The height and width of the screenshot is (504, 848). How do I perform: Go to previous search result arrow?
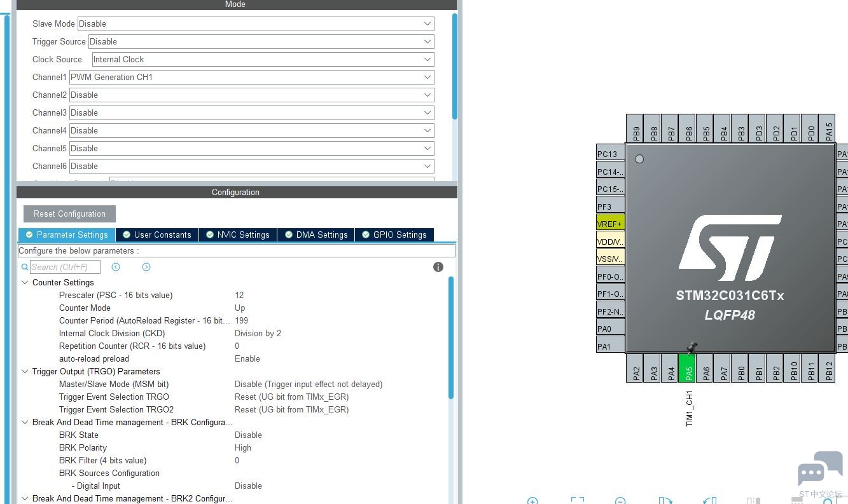pyautogui.click(x=116, y=267)
